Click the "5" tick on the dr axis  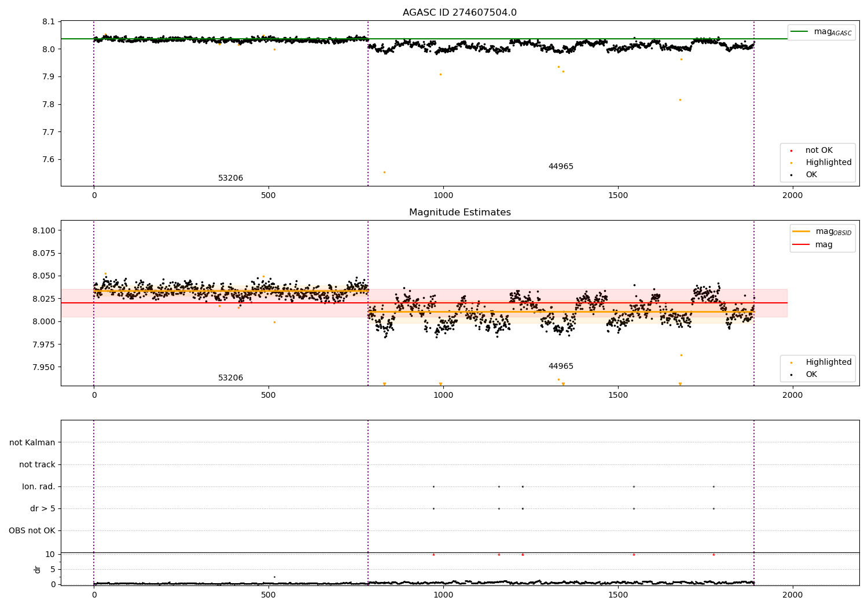53,570
